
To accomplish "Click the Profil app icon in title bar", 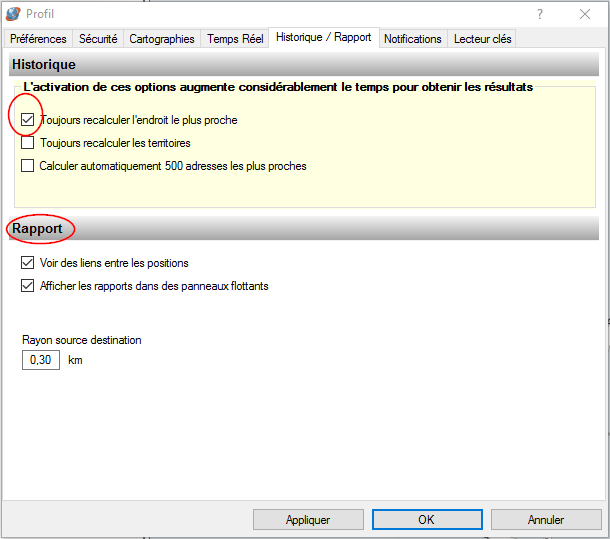I will pos(13,14).
